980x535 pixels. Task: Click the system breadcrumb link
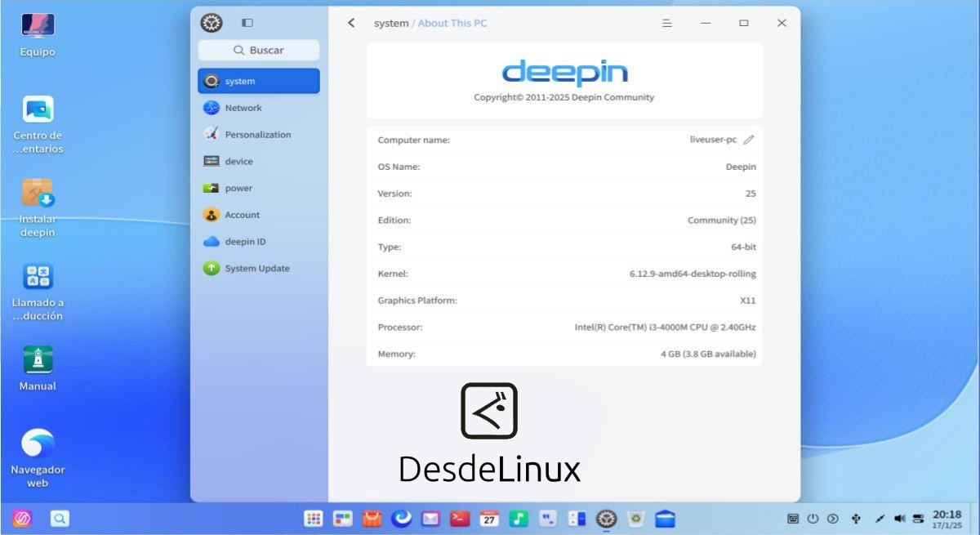(391, 23)
